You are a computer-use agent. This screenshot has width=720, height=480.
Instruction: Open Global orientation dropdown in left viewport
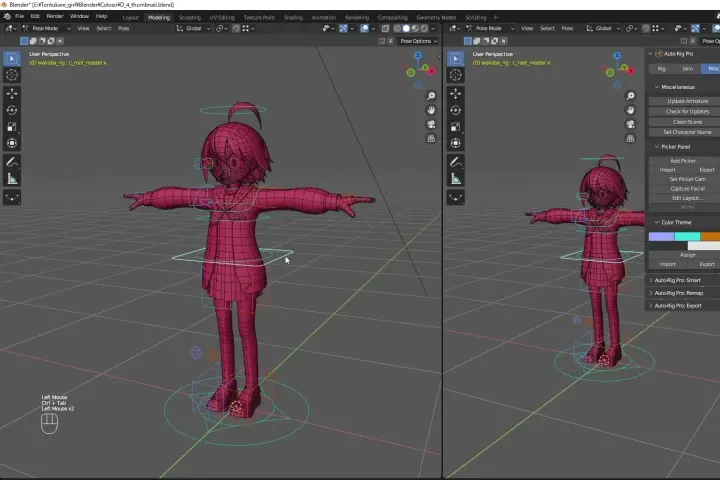click(x=193, y=28)
